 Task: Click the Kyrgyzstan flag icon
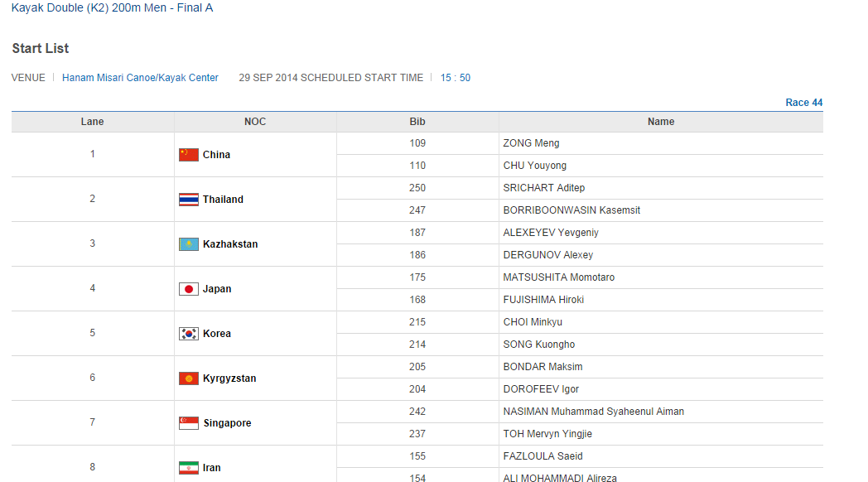click(x=189, y=378)
